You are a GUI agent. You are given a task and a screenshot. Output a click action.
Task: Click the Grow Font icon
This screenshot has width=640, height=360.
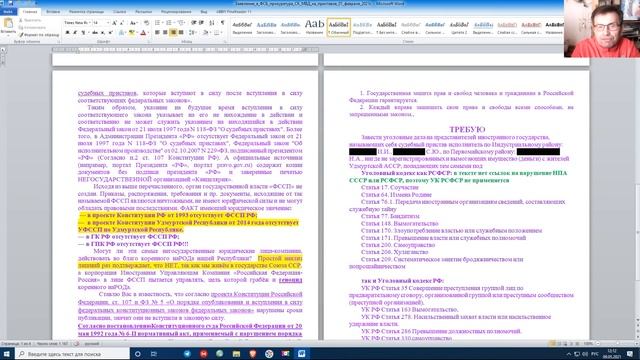(114, 23)
